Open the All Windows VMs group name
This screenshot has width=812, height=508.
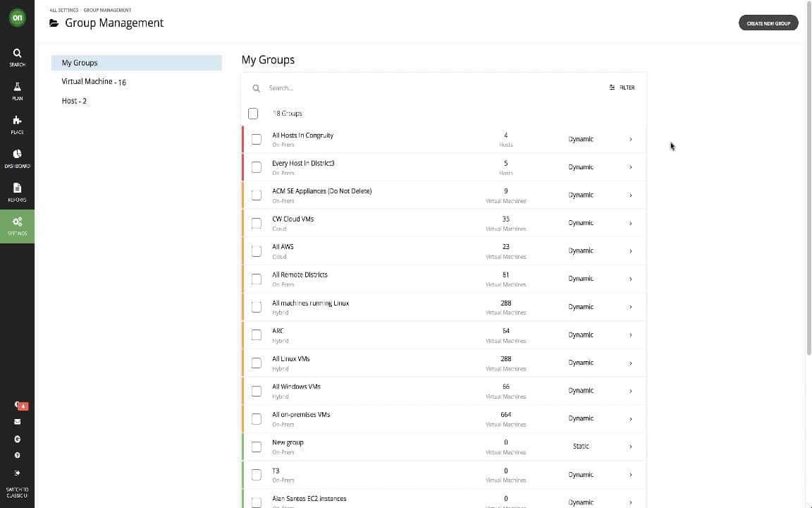click(x=296, y=387)
